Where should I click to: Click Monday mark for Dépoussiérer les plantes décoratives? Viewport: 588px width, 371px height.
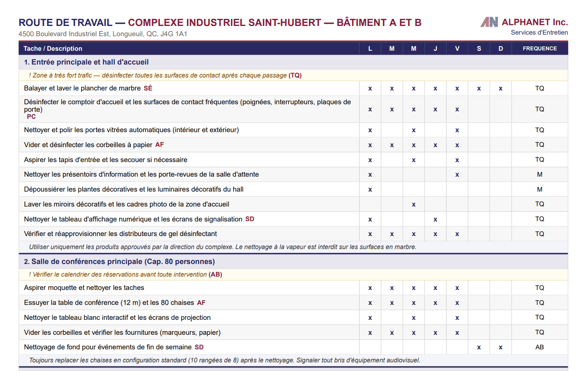tap(370, 190)
